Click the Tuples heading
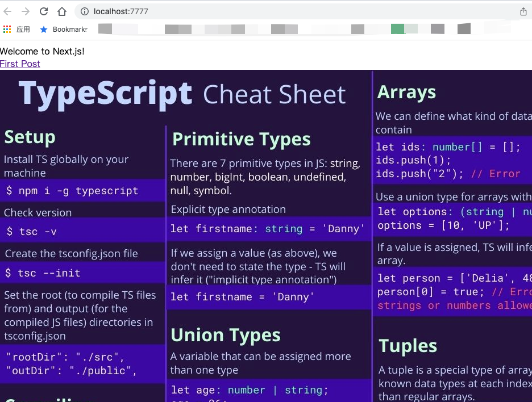 click(x=408, y=346)
